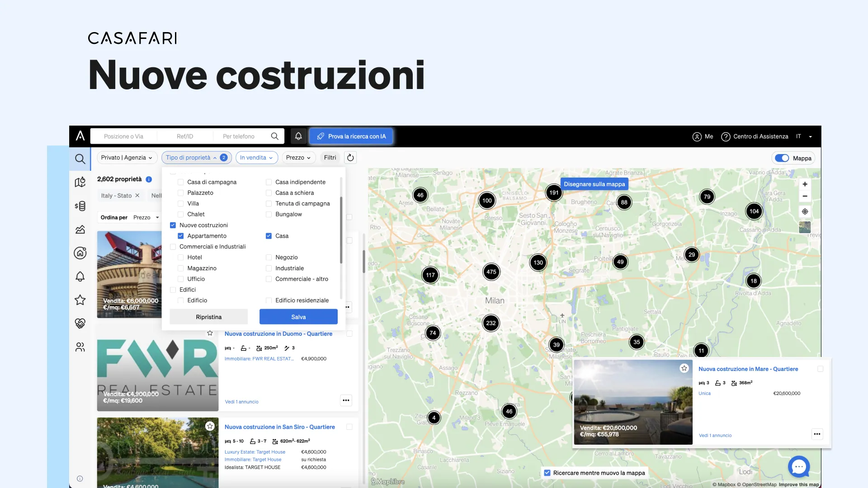Click the search magnifier in top bar
Image resolution: width=868 pixels, height=488 pixels.
[275, 136]
